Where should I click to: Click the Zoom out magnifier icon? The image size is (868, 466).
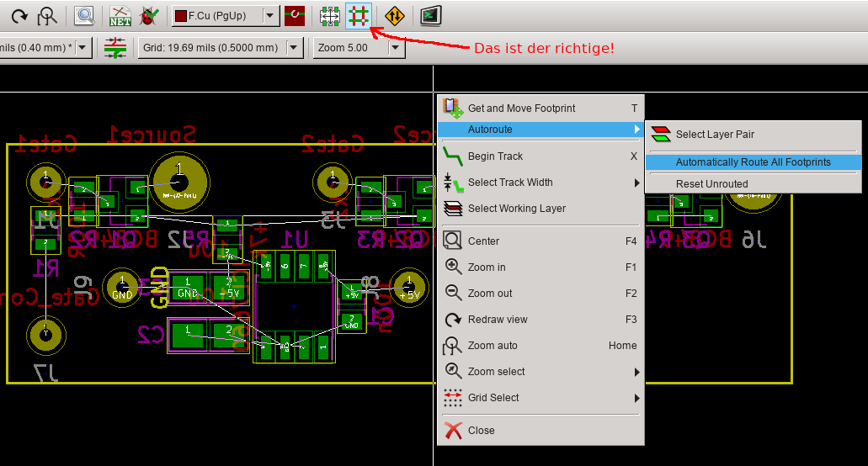pos(453,293)
